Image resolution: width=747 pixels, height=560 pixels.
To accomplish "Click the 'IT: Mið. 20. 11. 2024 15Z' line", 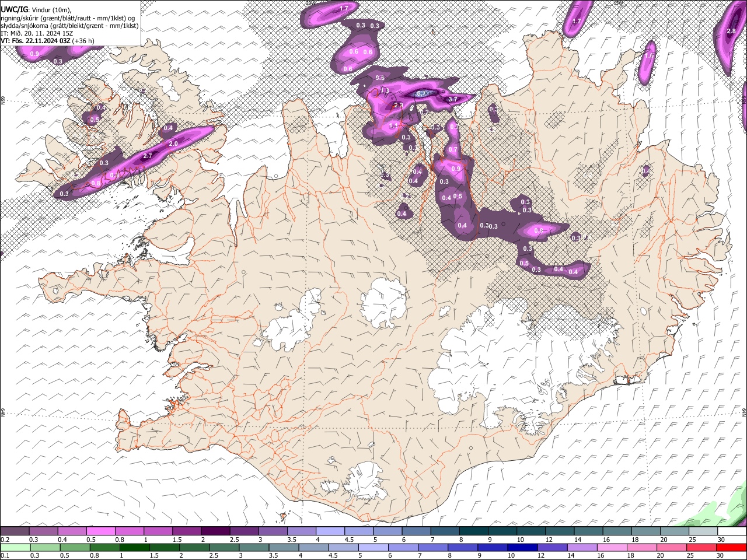I will (37, 33).
